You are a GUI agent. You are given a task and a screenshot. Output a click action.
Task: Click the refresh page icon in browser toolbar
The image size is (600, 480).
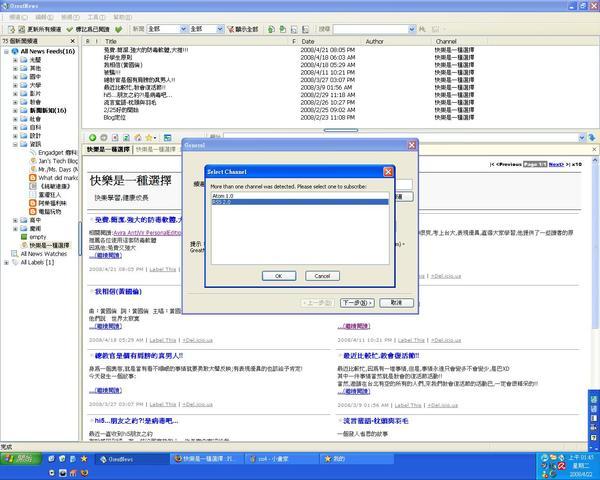(126, 138)
